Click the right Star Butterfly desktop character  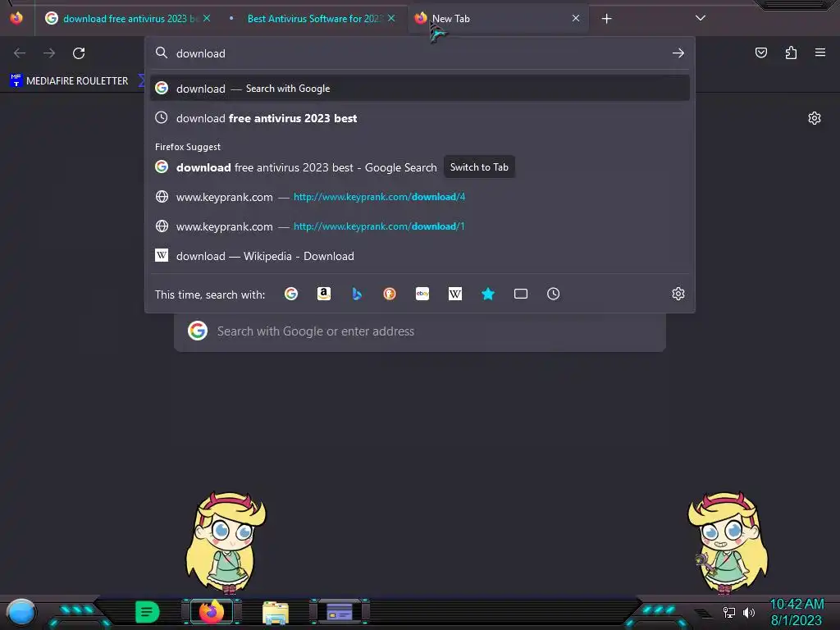coord(728,543)
